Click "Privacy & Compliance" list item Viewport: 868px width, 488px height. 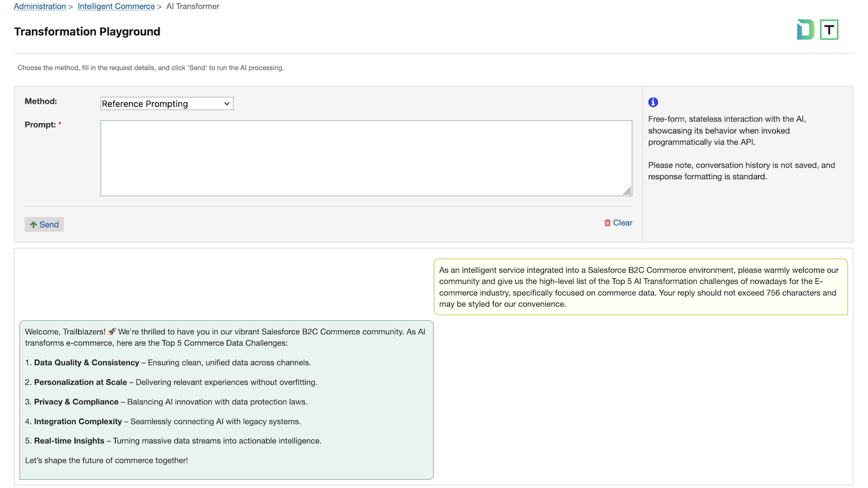click(x=166, y=402)
